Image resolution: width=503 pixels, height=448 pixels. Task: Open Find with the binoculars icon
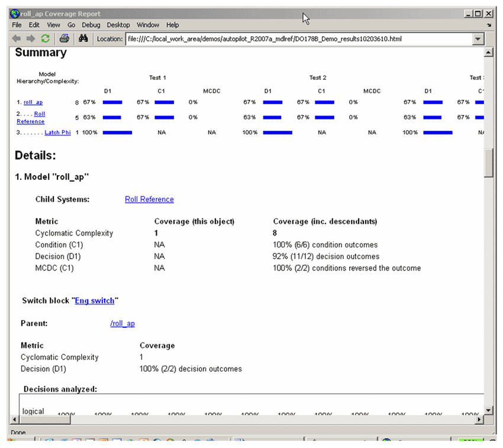tap(83, 38)
